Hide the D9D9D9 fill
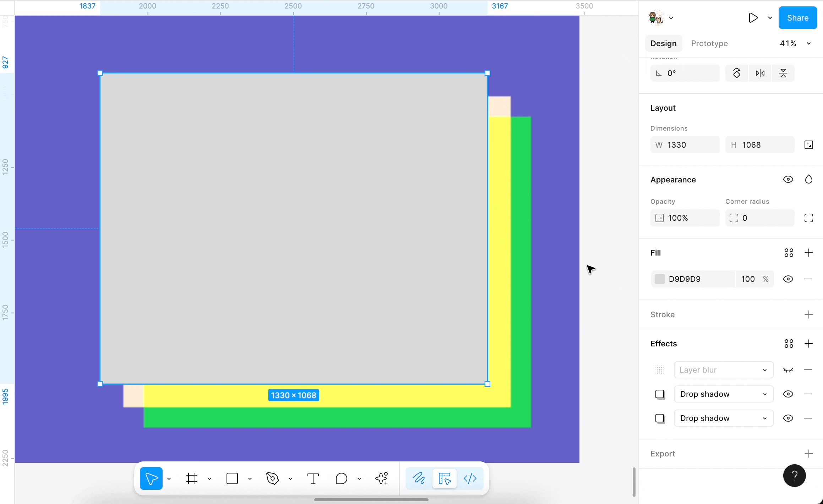 point(788,279)
